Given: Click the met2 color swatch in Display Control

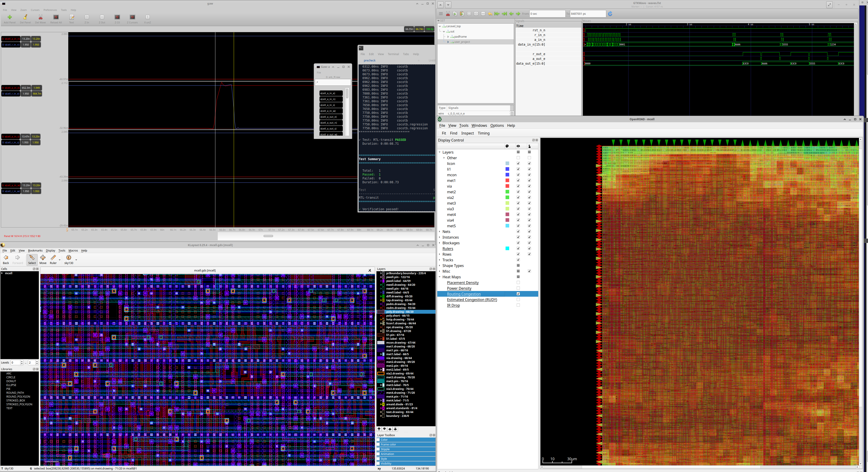Looking at the screenshot, I should pos(507,192).
